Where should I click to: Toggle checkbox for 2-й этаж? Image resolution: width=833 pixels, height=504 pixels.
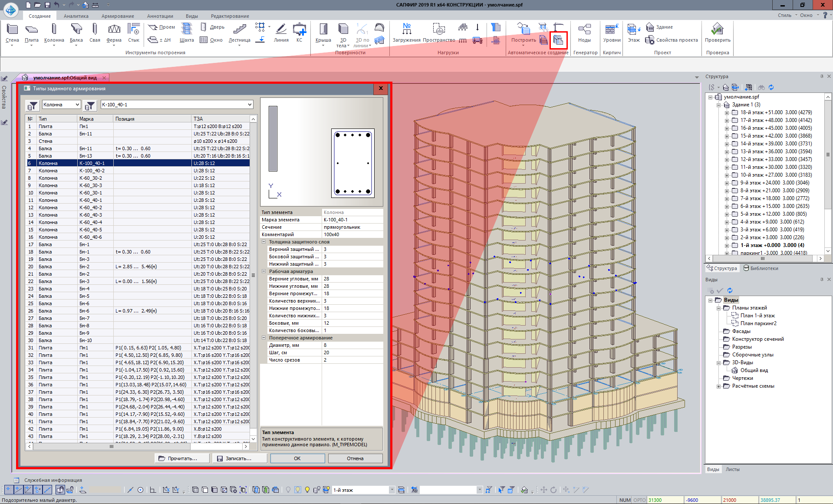(735, 237)
